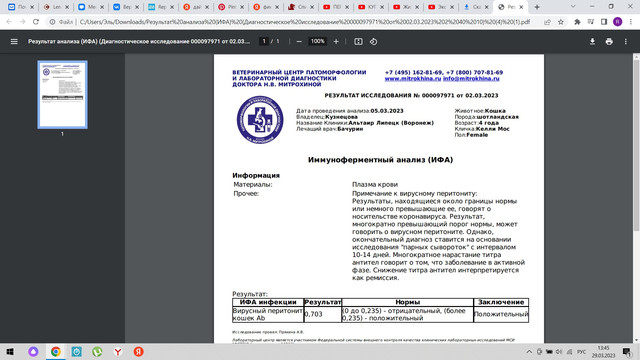
Task: Open the red Yandex icon in the taskbar
Action: 139,351
